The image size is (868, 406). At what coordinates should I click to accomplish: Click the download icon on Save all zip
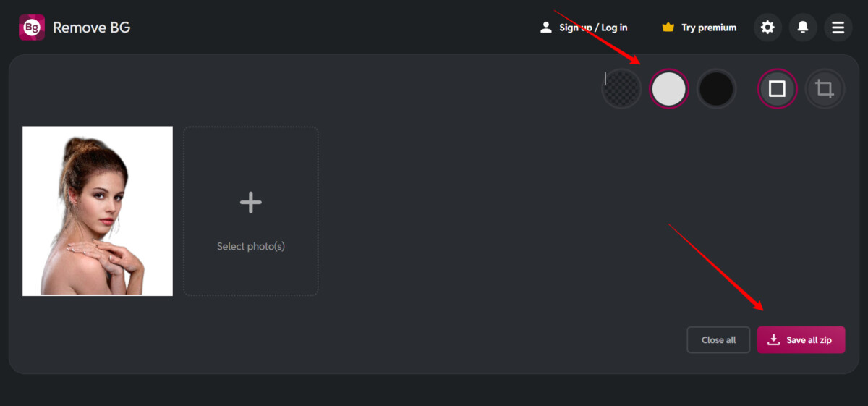(773, 340)
